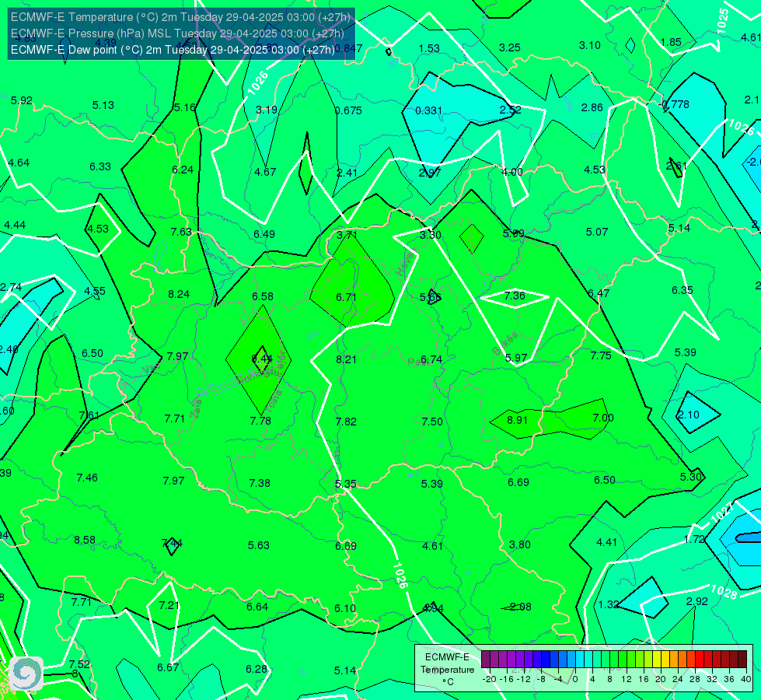Image resolution: width=761 pixels, height=700 pixels.
Task: Click the 7.21 dew point value
Action: pos(169,605)
